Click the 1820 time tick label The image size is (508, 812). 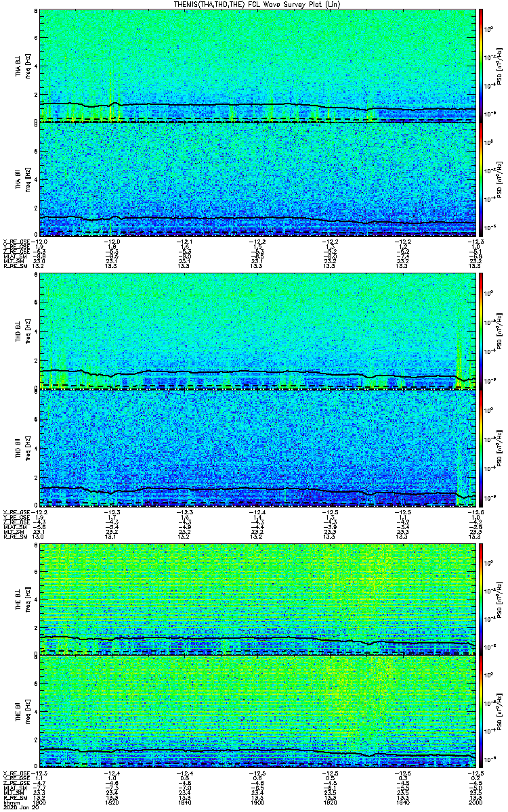point(112,802)
